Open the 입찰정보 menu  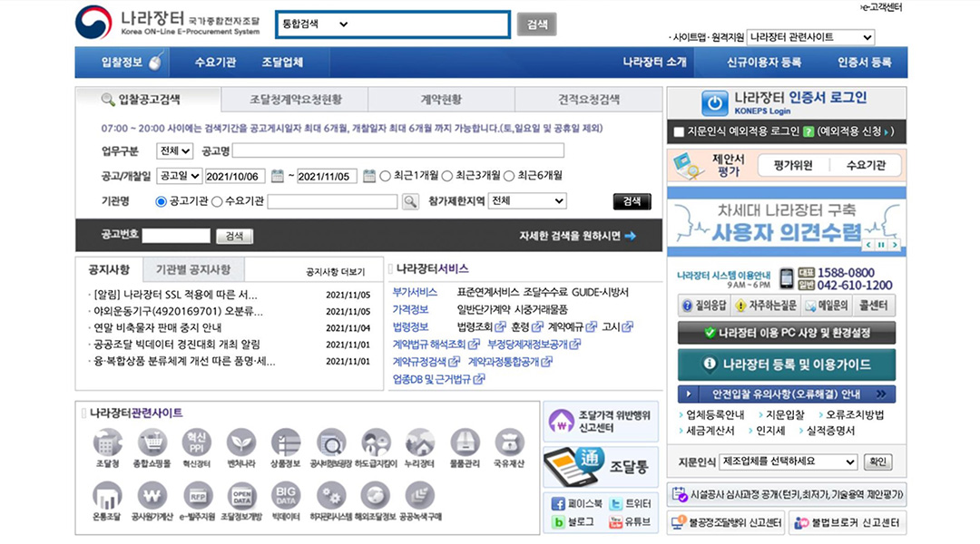coord(122,62)
